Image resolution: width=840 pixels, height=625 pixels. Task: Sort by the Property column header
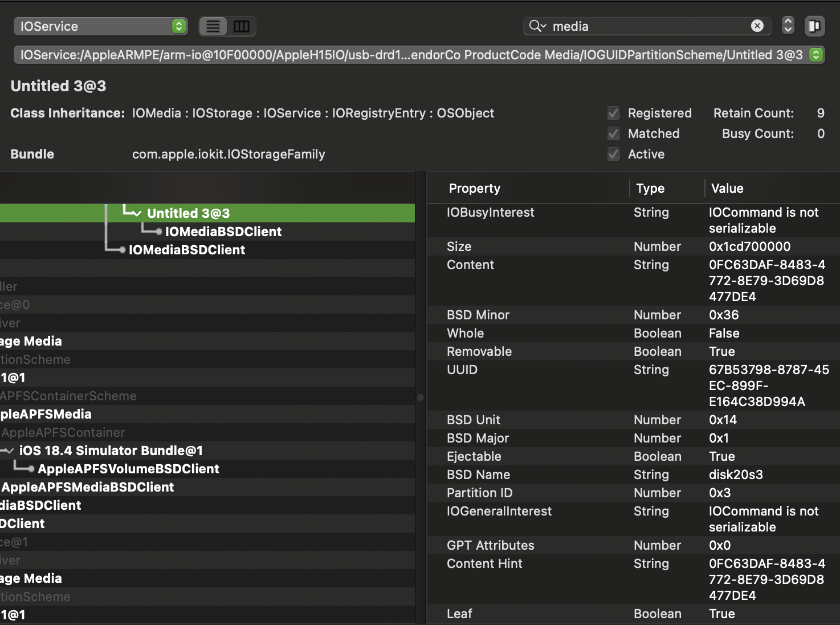[474, 188]
